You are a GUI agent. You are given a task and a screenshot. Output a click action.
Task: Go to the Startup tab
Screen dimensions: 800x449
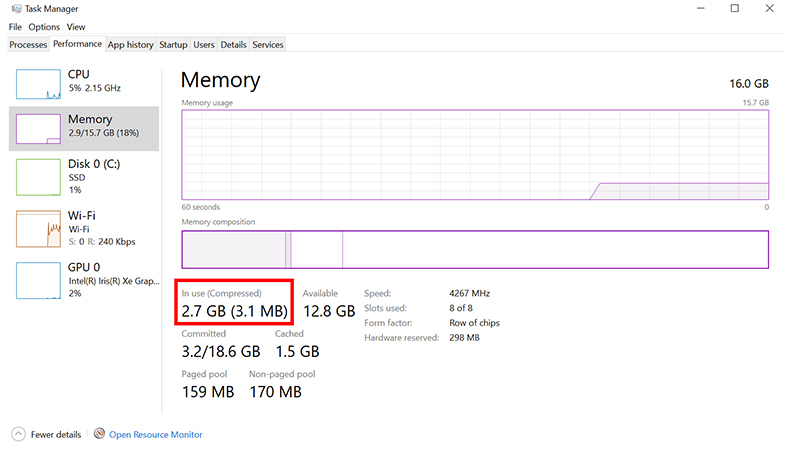(x=173, y=44)
